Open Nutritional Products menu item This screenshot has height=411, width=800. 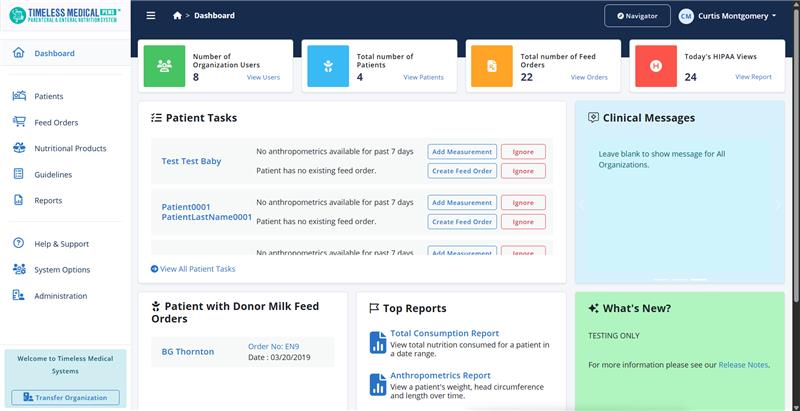[70, 148]
